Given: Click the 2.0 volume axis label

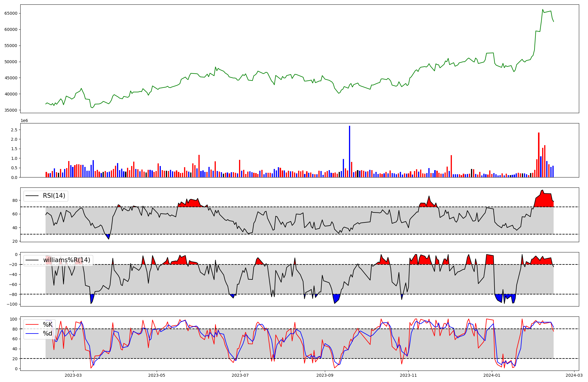Looking at the screenshot, I should 14,139.
